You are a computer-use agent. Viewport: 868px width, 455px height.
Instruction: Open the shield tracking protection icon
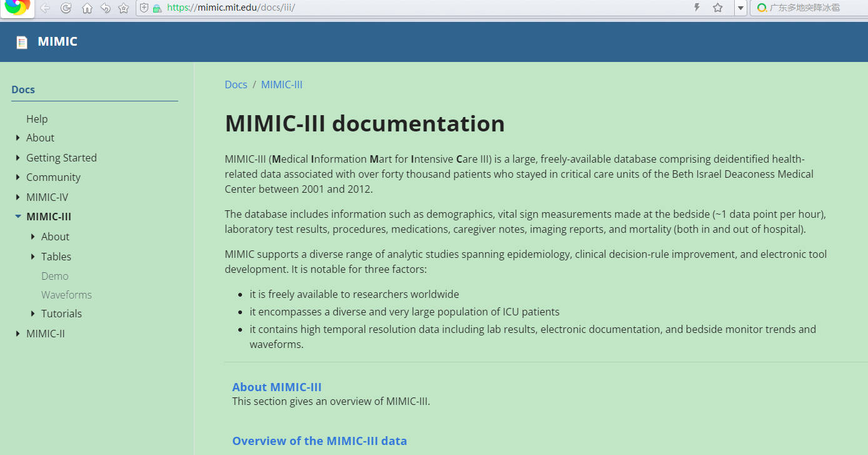click(x=144, y=8)
